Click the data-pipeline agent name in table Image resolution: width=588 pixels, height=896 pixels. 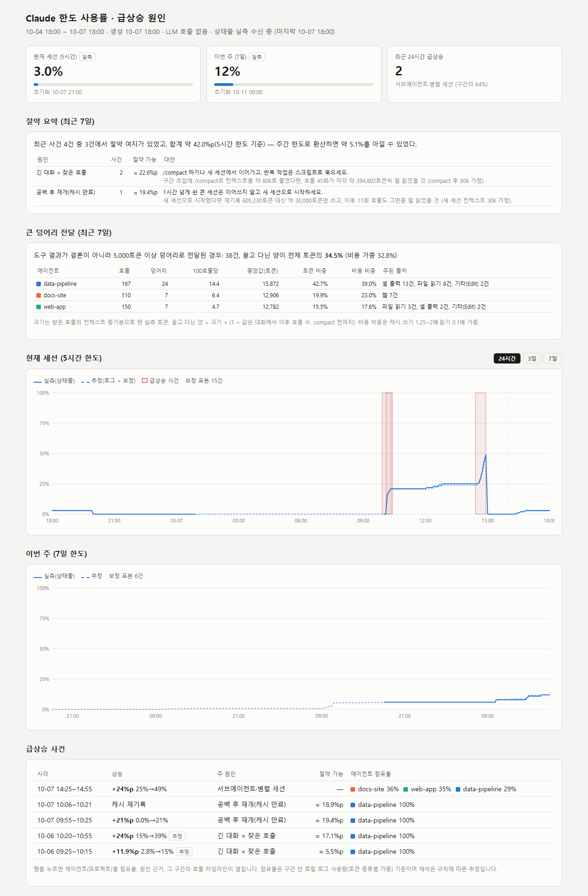point(60,284)
